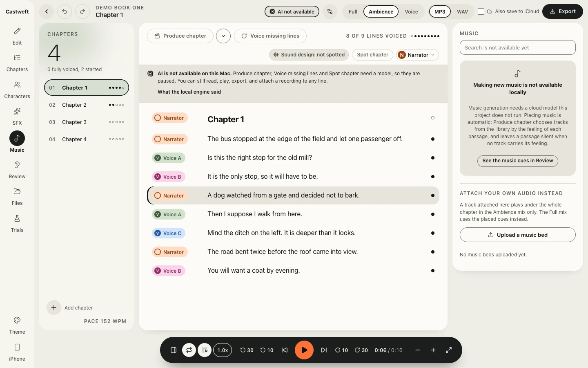Expand the player to fullscreen
The image size is (588, 368).
449,350
